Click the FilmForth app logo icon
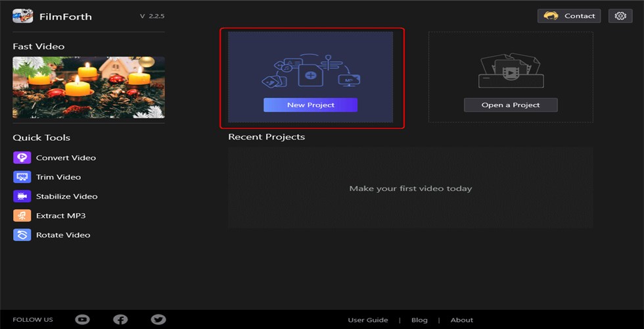The height and width of the screenshot is (329, 644). tap(22, 16)
